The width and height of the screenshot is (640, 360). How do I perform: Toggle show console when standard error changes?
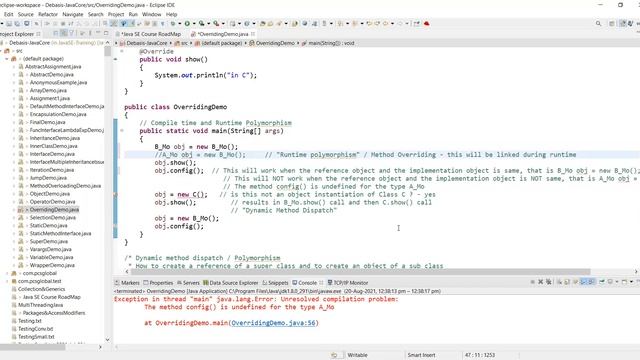click(591, 282)
